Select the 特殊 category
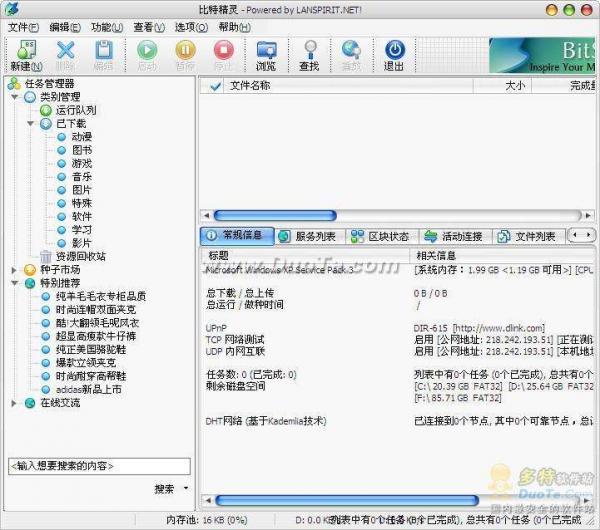Viewport: 600px width, 530px height. point(82,203)
